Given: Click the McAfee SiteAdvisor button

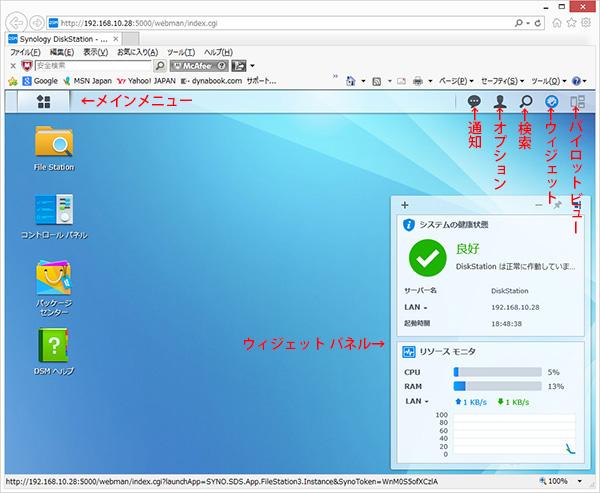Looking at the screenshot, I should [199, 66].
